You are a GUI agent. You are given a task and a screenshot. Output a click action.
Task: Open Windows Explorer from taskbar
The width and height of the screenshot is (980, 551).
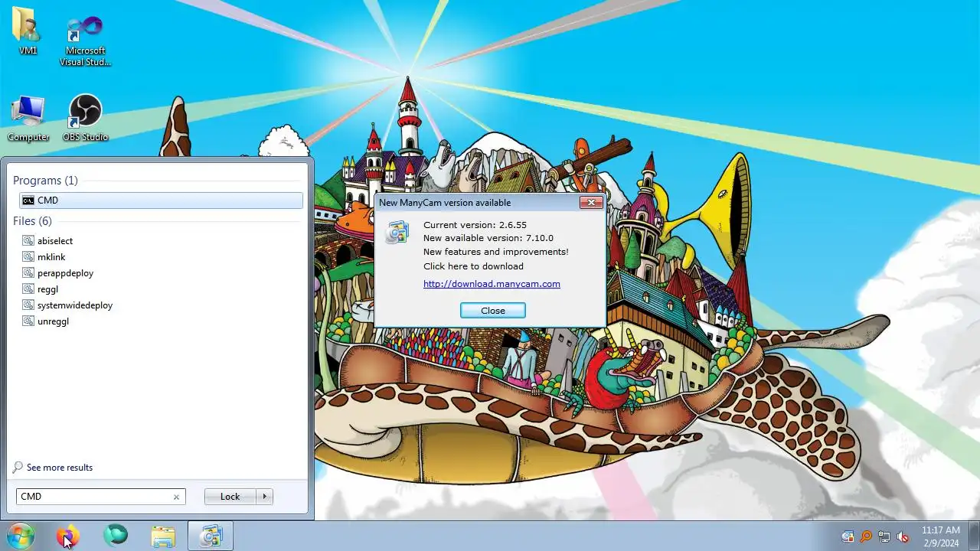click(x=163, y=536)
